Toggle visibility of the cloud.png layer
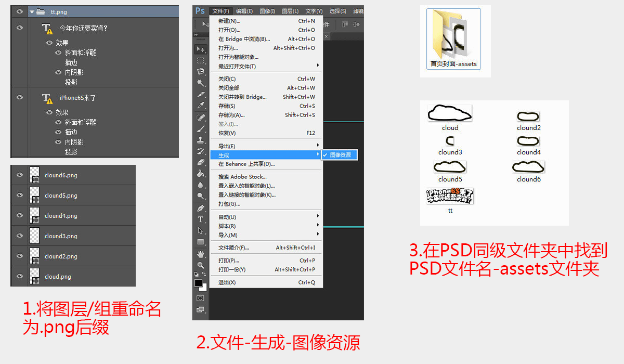Image resolution: width=624 pixels, height=364 pixels. [19, 275]
